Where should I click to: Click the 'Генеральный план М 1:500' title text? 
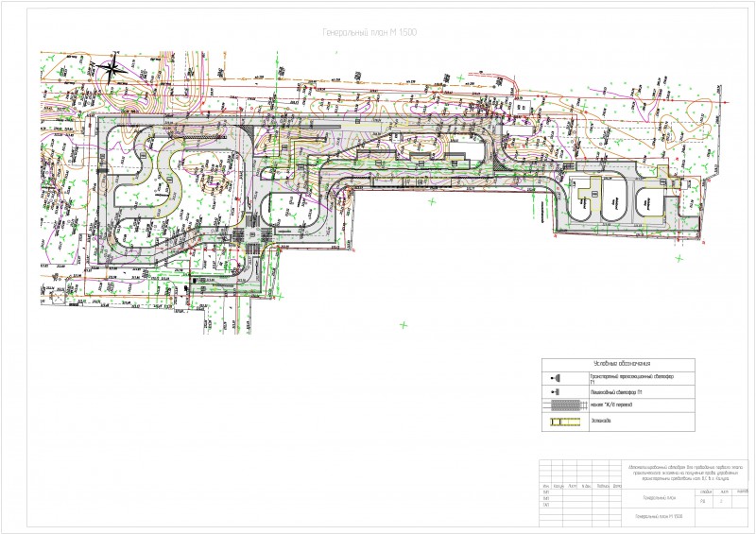tap(369, 32)
